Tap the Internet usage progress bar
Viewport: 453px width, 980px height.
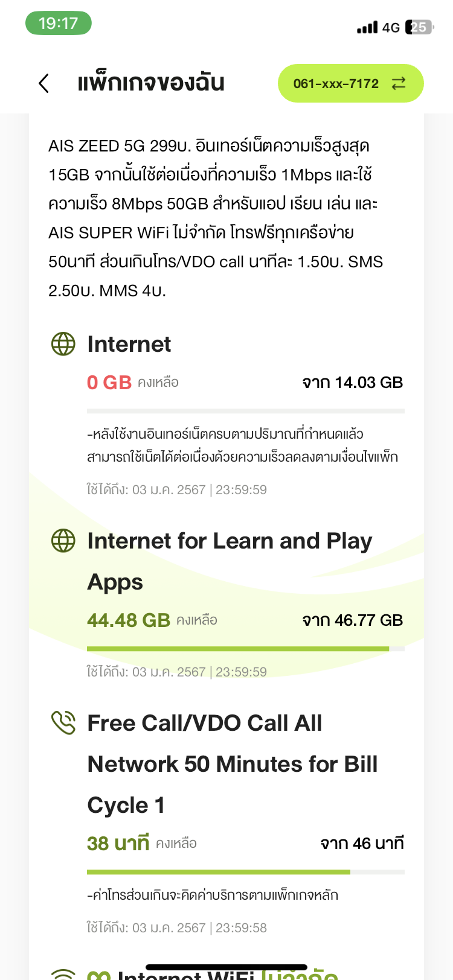[245, 411]
